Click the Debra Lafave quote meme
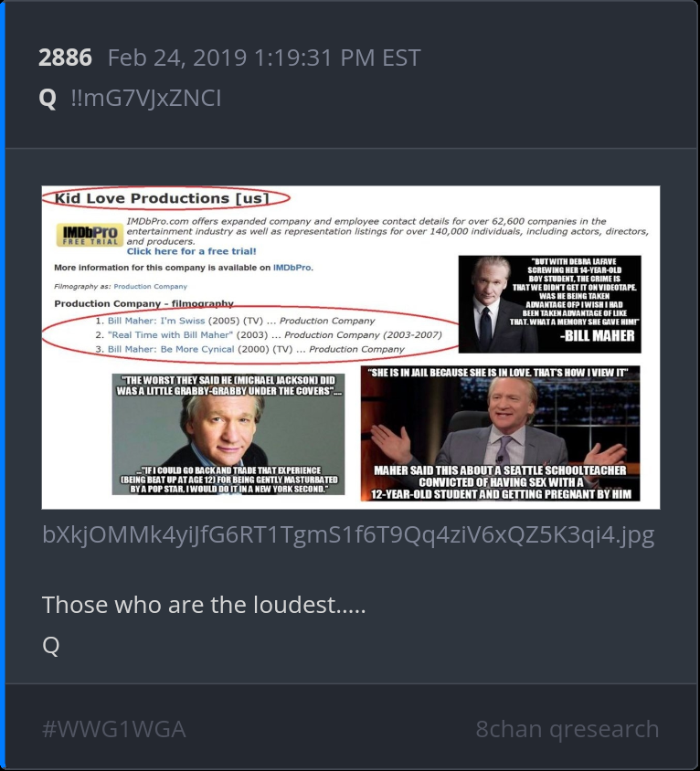 pos(549,304)
